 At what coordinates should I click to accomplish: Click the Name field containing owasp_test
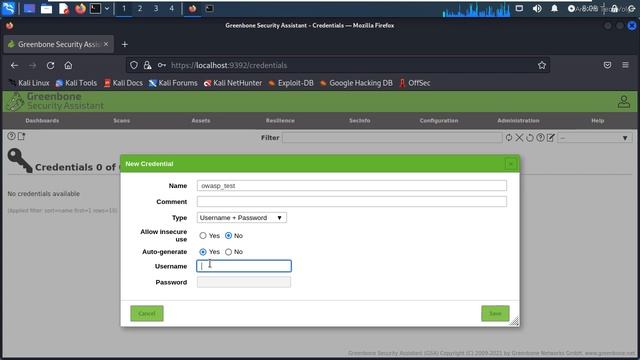pyautogui.click(x=351, y=186)
